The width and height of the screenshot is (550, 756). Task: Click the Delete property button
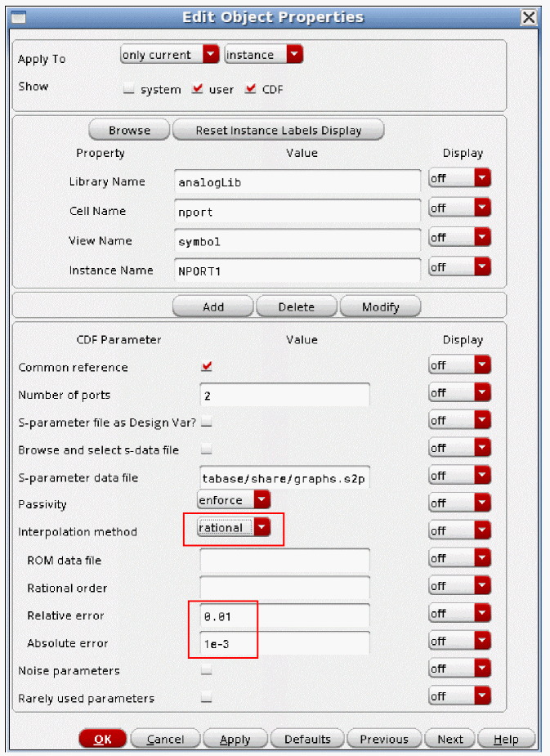[297, 306]
